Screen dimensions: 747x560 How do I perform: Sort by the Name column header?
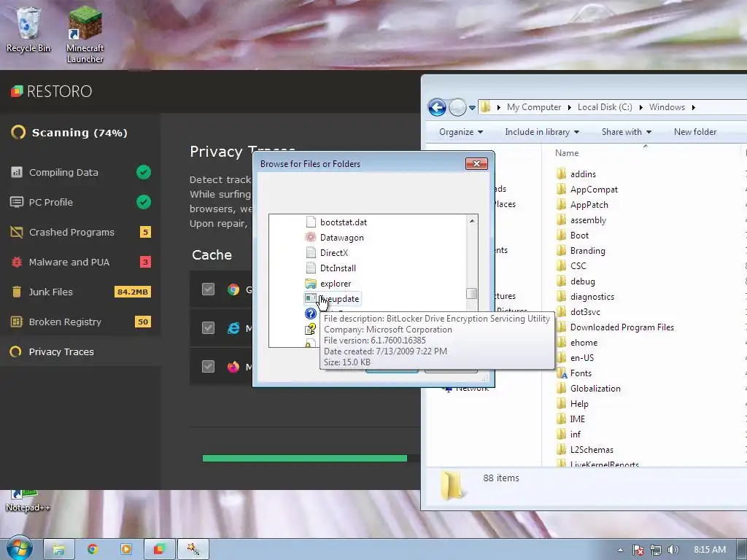(x=566, y=153)
